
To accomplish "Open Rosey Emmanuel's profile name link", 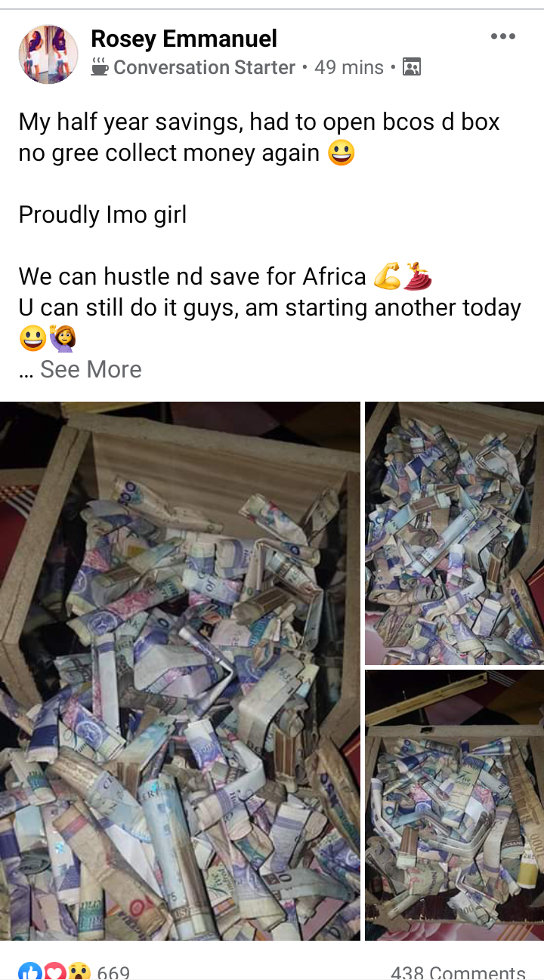I will coord(184,38).
